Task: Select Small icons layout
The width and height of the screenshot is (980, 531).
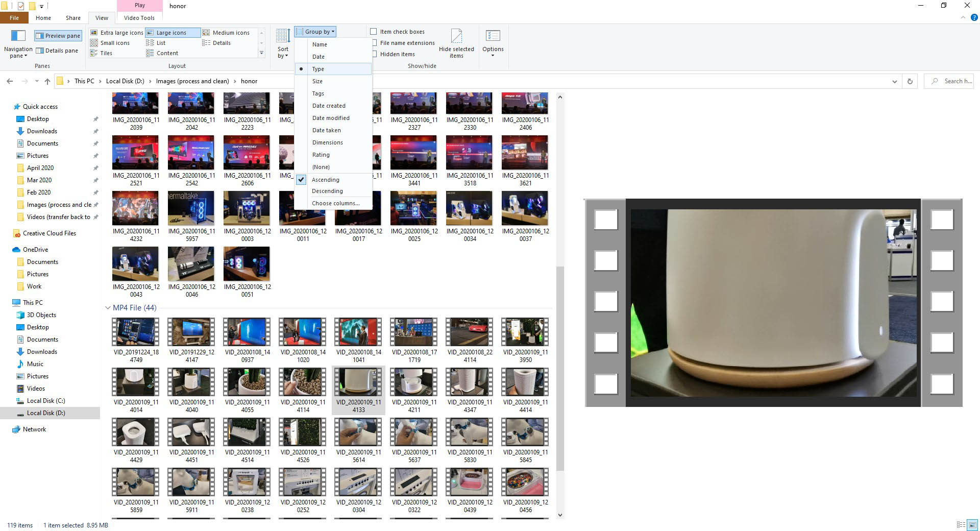Action: coord(110,43)
